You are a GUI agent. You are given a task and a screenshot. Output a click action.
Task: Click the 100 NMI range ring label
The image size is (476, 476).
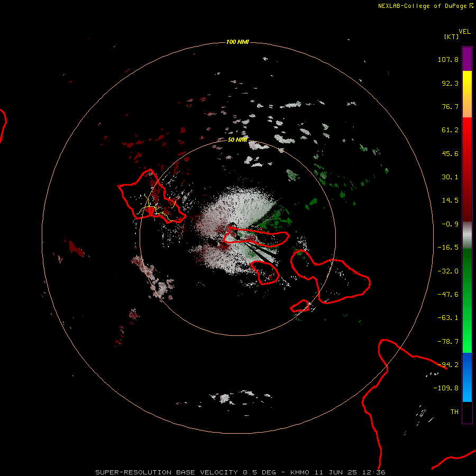[x=237, y=42]
